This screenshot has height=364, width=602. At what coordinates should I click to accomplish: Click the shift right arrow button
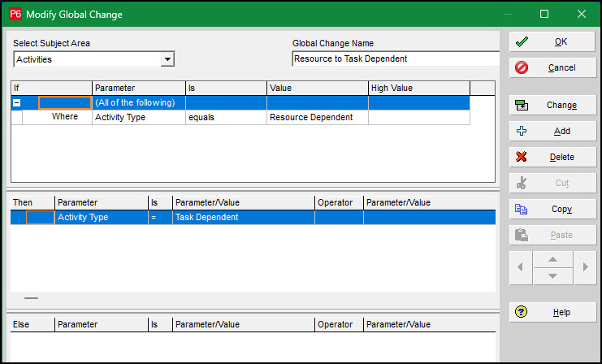pos(585,267)
